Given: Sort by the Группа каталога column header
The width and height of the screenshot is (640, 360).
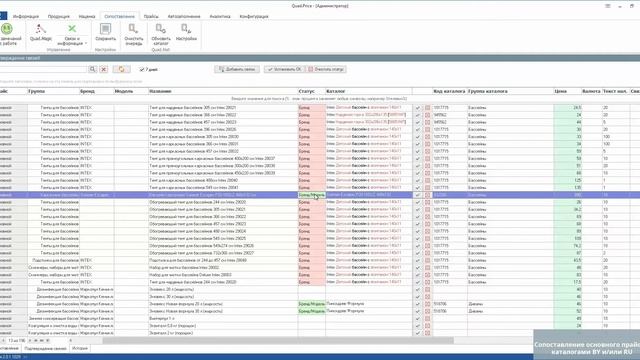Looking at the screenshot, I should tap(510, 91).
